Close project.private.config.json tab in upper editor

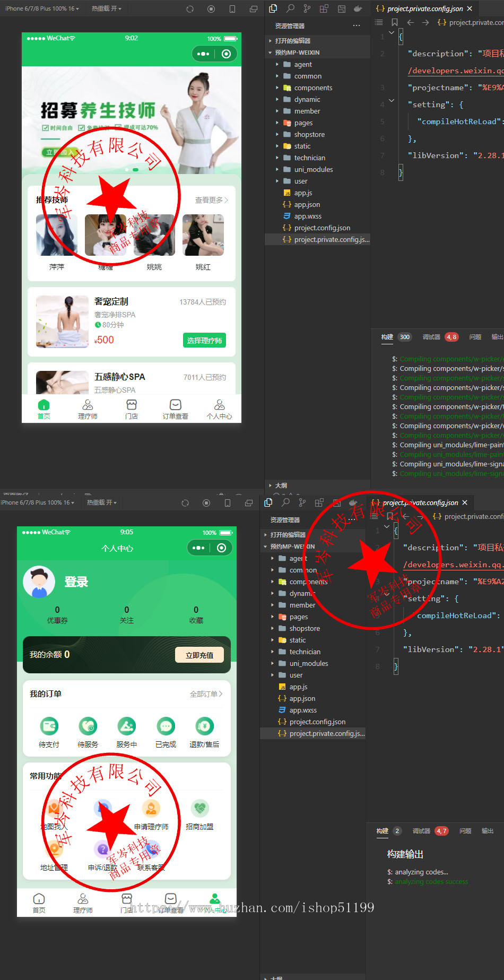[x=470, y=8]
